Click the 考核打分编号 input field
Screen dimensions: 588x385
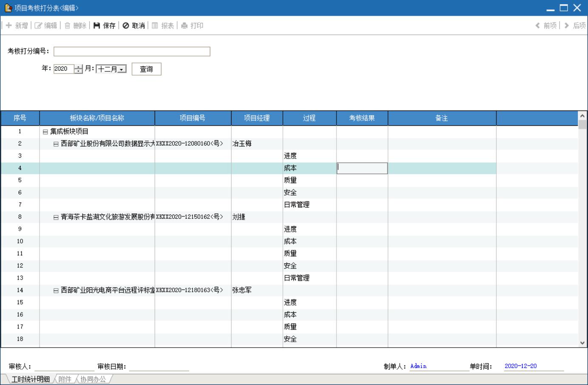click(x=132, y=51)
